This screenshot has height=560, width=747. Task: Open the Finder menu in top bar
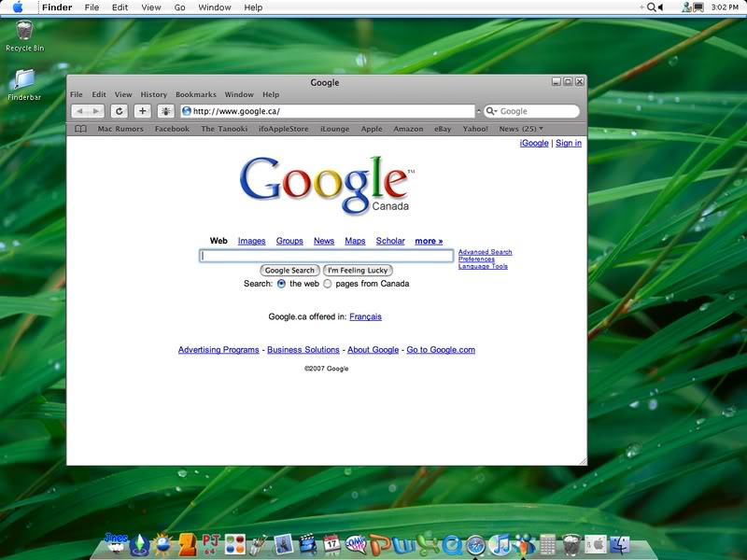click(x=57, y=7)
